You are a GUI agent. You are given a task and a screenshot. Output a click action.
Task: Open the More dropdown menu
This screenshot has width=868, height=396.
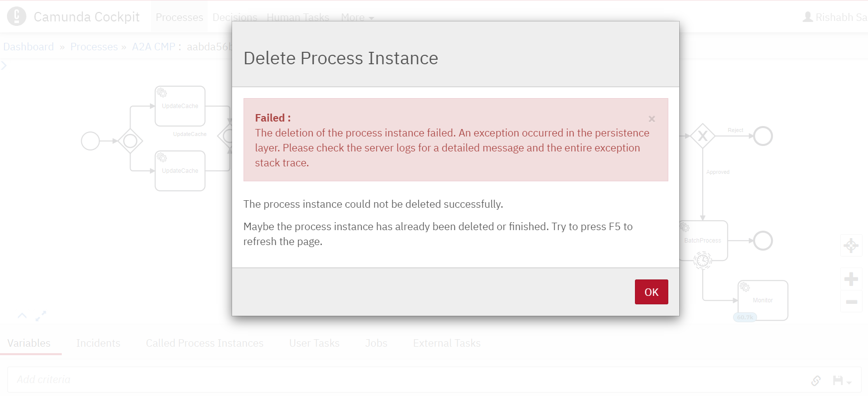pyautogui.click(x=357, y=17)
